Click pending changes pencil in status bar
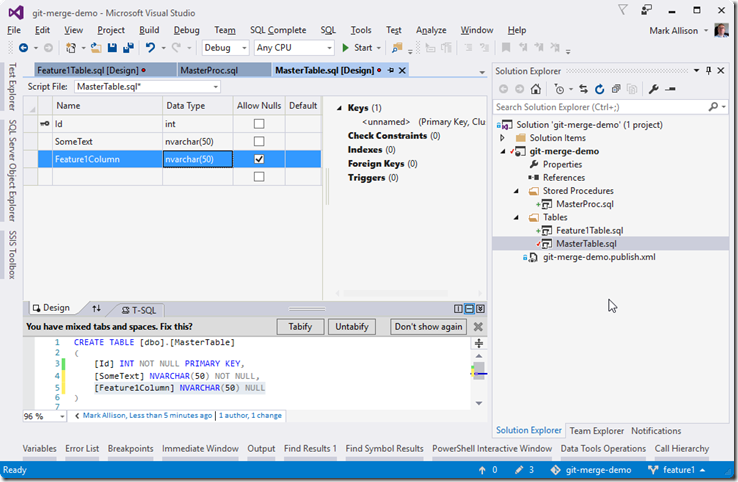The height and width of the screenshot is (482, 738). click(x=519, y=470)
